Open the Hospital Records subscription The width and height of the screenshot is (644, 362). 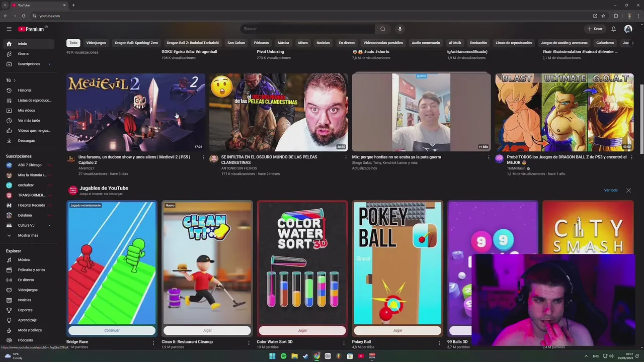pos(29,205)
